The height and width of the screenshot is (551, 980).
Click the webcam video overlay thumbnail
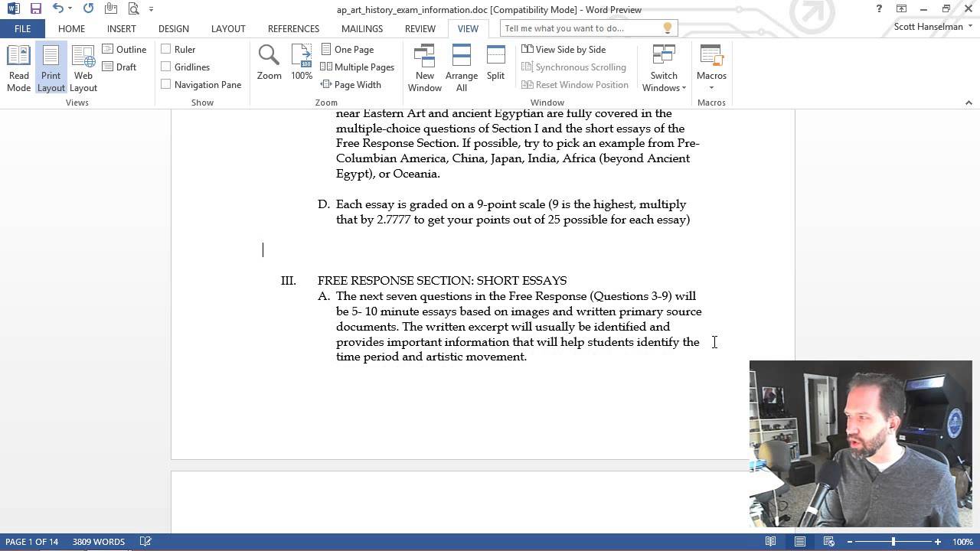(x=861, y=444)
